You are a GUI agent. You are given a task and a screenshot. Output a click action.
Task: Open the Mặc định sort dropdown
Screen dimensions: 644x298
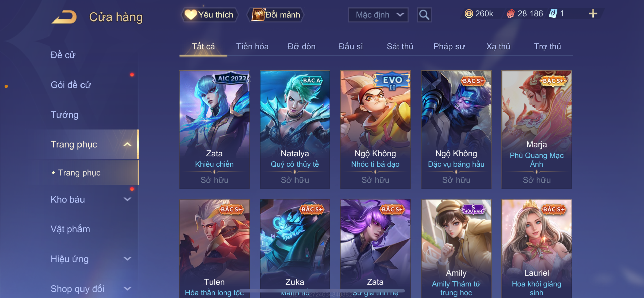(378, 15)
